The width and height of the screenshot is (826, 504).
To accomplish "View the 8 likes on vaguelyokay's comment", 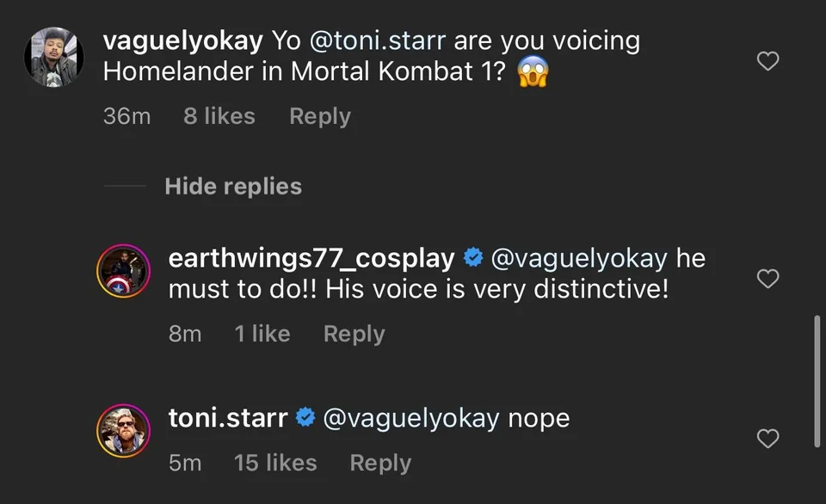I will coord(219,116).
